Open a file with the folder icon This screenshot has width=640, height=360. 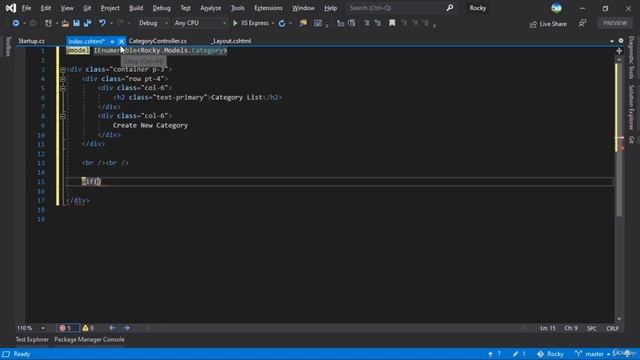pos(65,23)
